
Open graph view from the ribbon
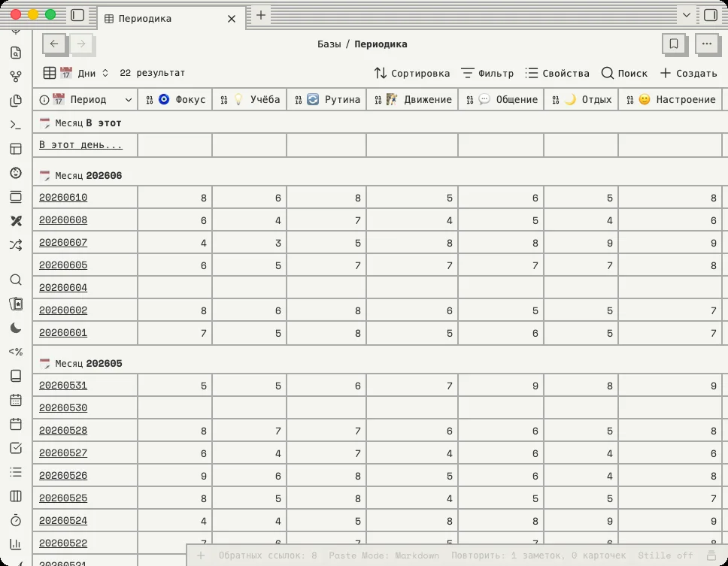[x=16, y=77]
